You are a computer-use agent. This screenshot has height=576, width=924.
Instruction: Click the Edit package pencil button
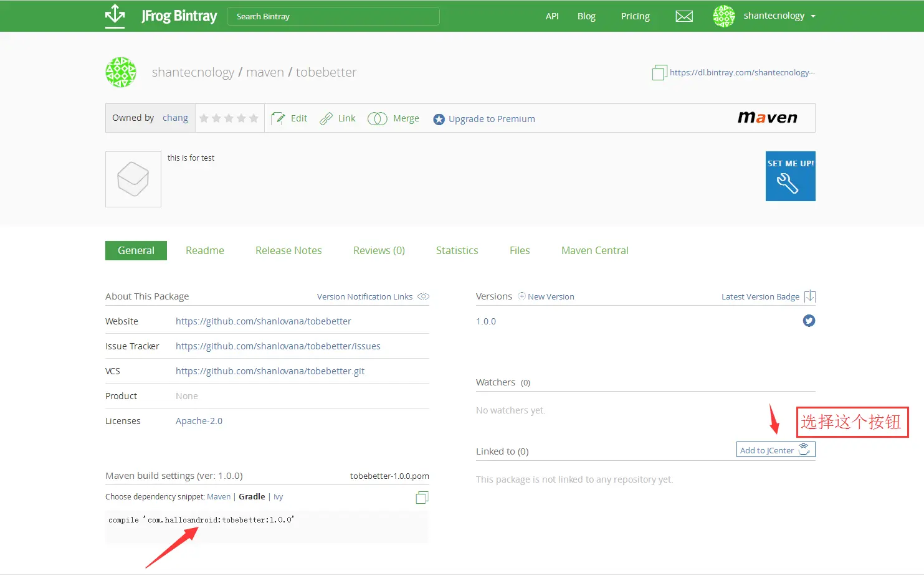coord(290,118)
